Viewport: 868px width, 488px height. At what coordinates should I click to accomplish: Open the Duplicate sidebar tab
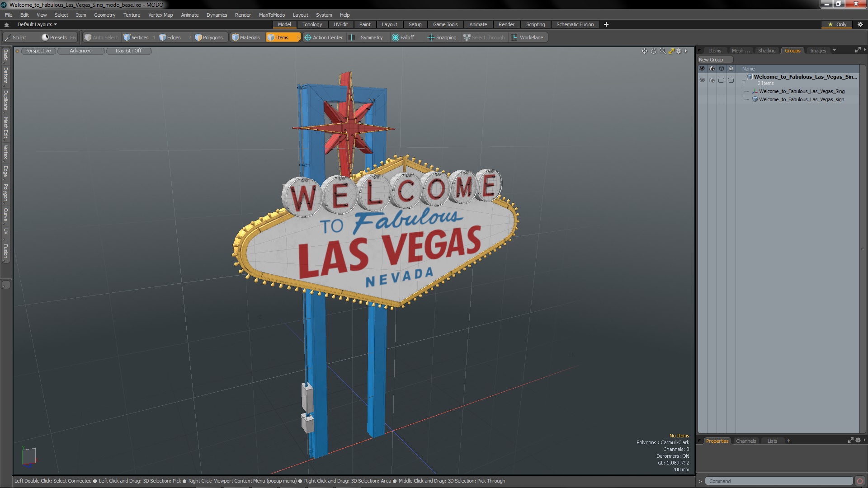(6, 100)
